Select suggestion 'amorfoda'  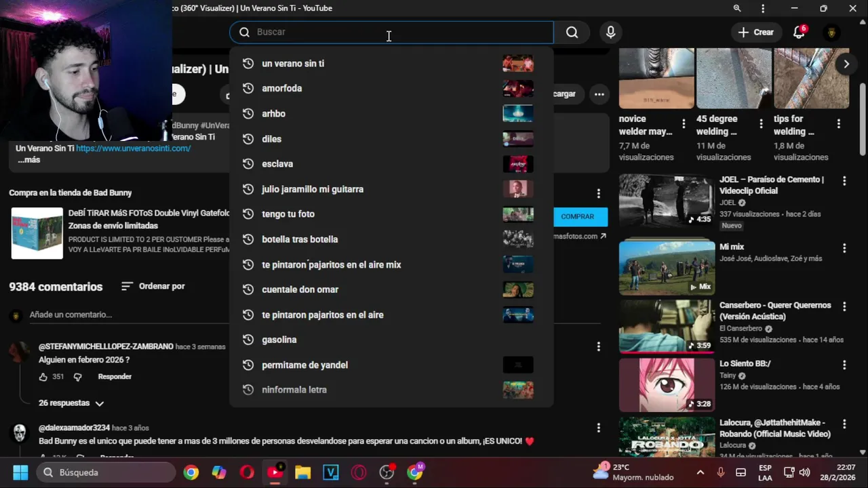(391, 89)
